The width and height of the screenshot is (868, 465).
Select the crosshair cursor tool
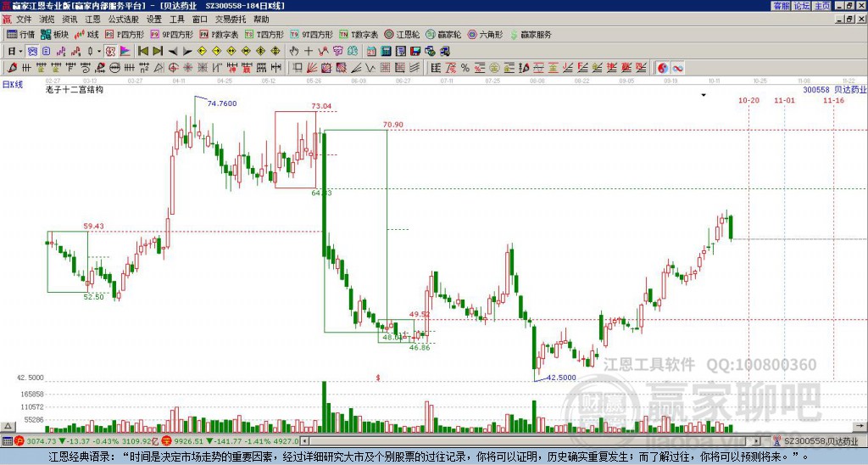coord(309,51)
